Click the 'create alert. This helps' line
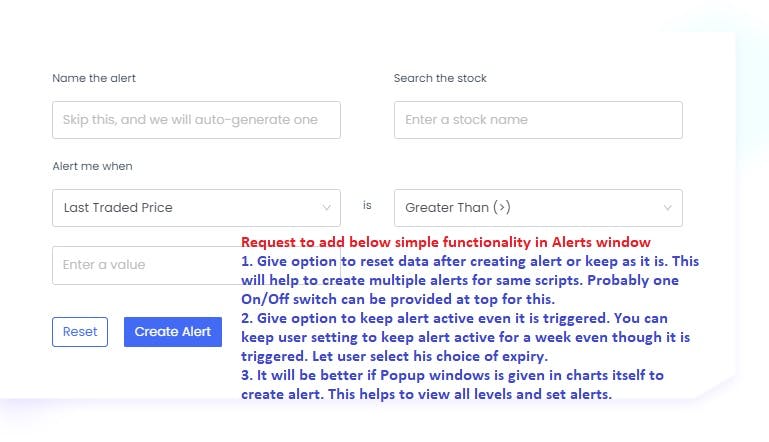This screenshot has width=769, height=442. point(426,394)
